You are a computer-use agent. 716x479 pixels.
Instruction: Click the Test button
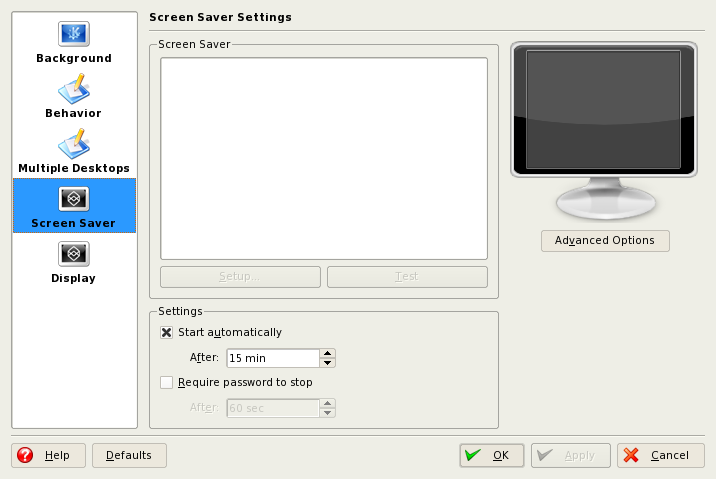pos(407,276)
